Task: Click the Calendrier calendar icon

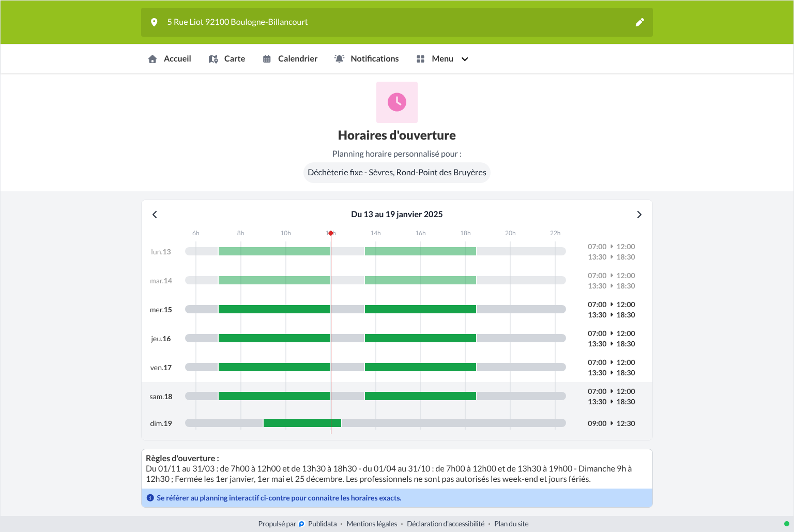Action: (267, 59)
